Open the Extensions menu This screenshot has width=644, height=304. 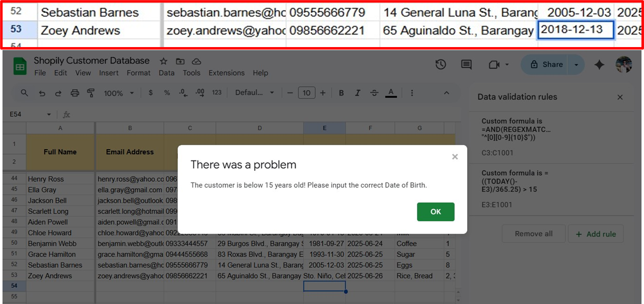click(227, 73)
